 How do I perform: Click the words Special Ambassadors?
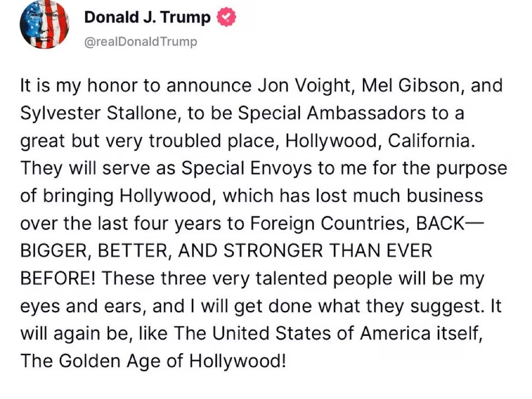(313, 113)
